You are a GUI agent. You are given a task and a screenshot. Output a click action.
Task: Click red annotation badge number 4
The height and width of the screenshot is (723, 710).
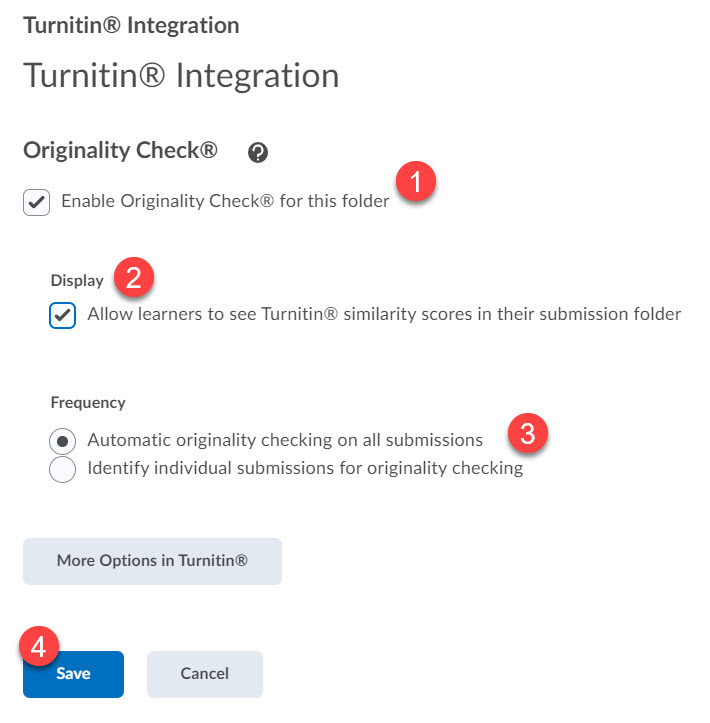[39, 647]
